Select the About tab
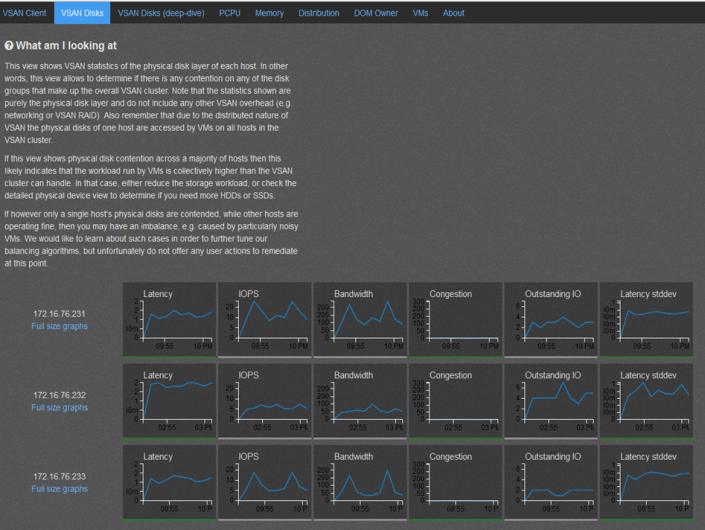The image size is (705, 530). 454,13
